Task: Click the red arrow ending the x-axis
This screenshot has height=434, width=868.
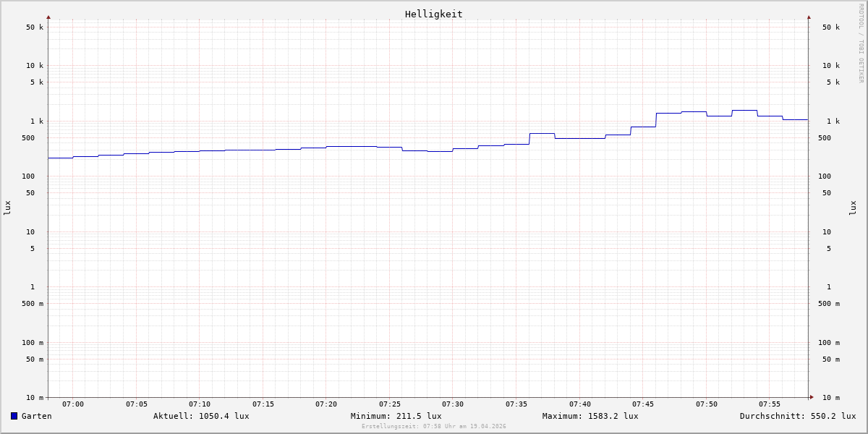Action: point(812,397)
